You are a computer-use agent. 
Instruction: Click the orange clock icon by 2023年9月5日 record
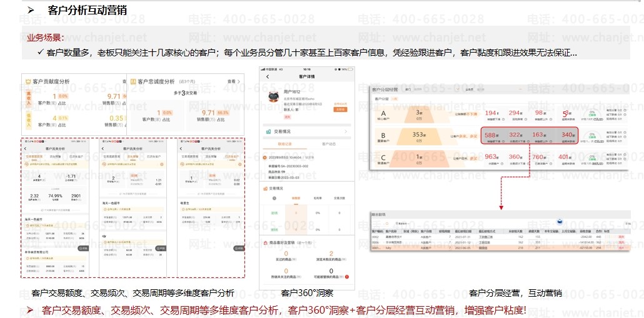coord(264,158)
